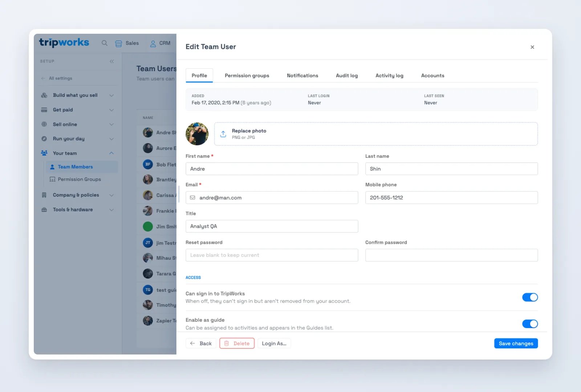Collapse the Setup sidebar with double chevron
Screen dimensions: 581x392
[x=111, y=61]
